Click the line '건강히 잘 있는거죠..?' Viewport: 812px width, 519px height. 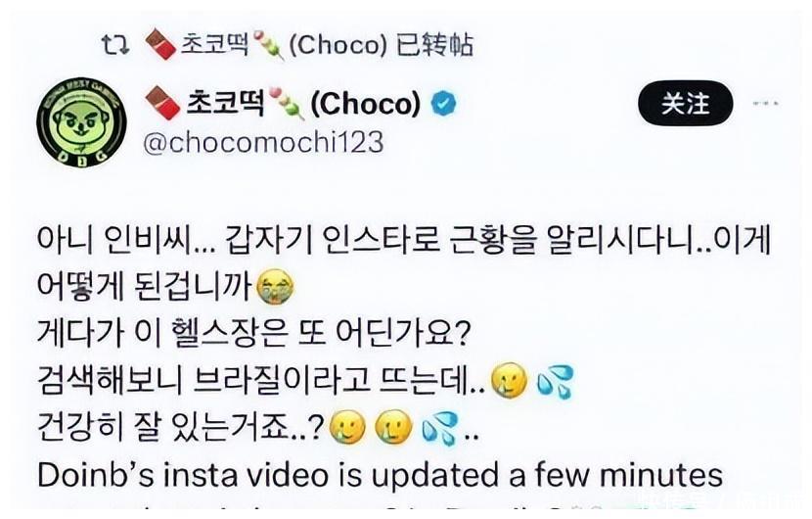[181, 428]
